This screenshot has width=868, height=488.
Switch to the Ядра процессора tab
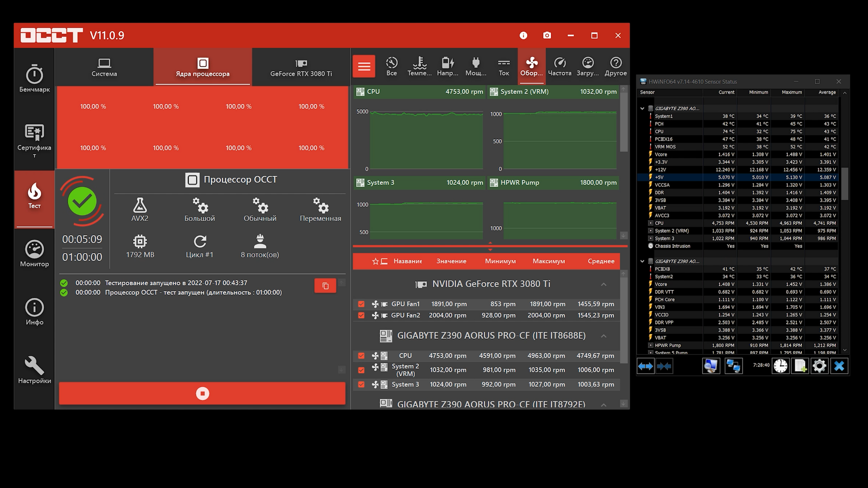(203, 67)
